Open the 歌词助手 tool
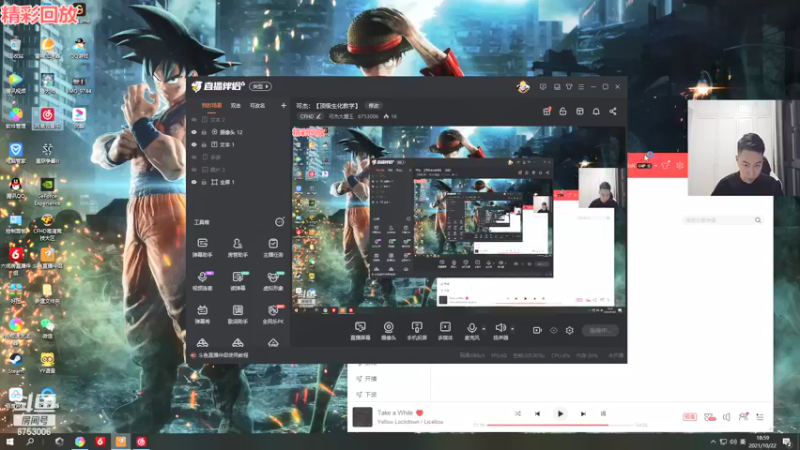This screenshot has width=800, height=450. 238,314
